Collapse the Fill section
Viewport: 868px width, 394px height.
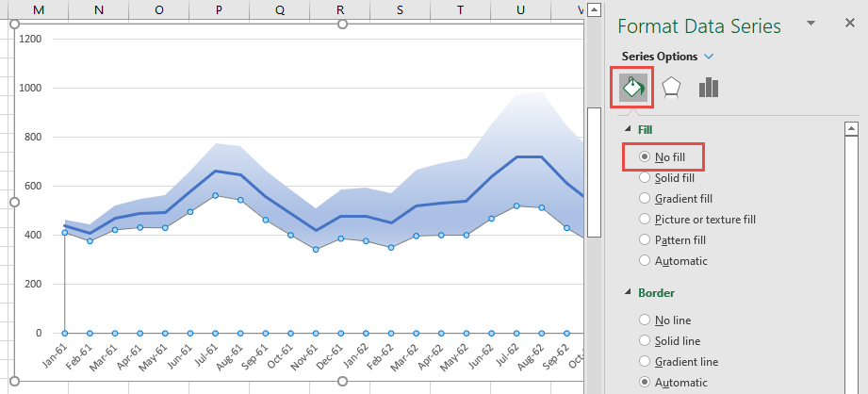tap(628, 129)
